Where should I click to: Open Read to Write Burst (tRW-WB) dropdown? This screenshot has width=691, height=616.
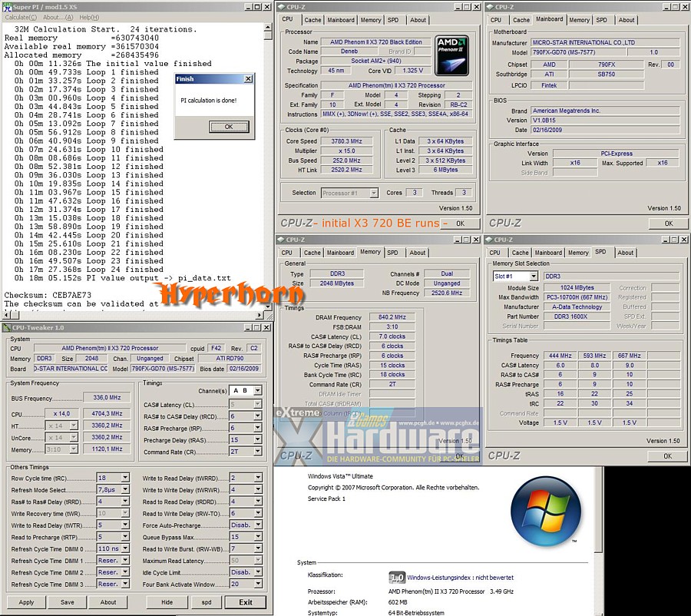point(258,549)
